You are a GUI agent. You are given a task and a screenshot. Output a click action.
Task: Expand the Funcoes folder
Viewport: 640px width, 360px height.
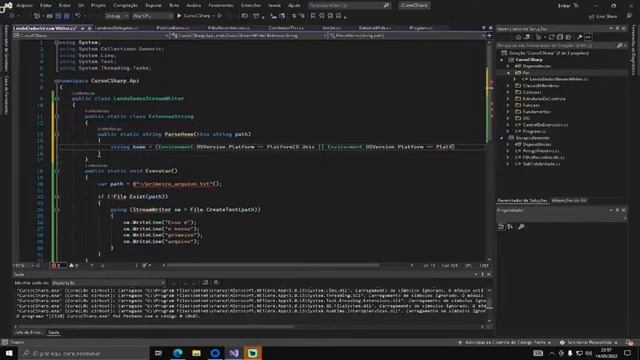tap(508, 105)
